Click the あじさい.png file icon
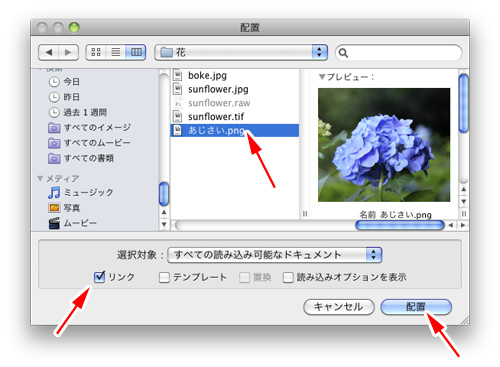The width and height of the screenshot is (500, 367). click(178, 130)
